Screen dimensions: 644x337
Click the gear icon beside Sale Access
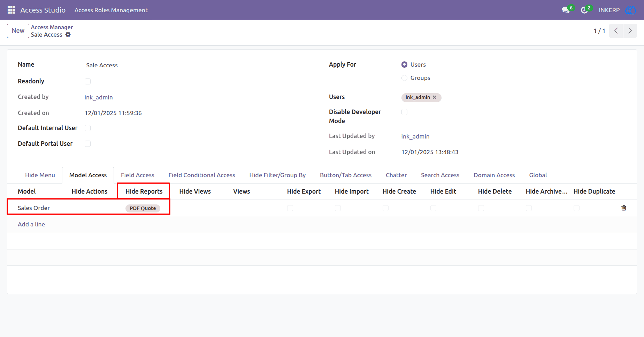(x=68, y=35)
